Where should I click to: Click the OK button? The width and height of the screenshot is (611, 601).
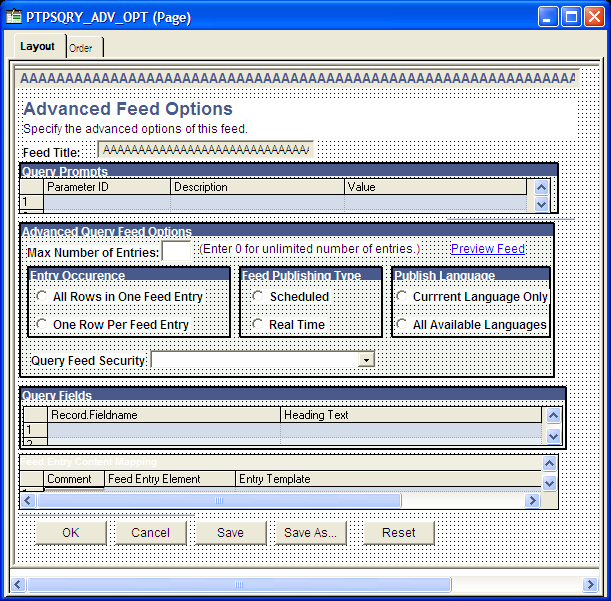point(71,533)
